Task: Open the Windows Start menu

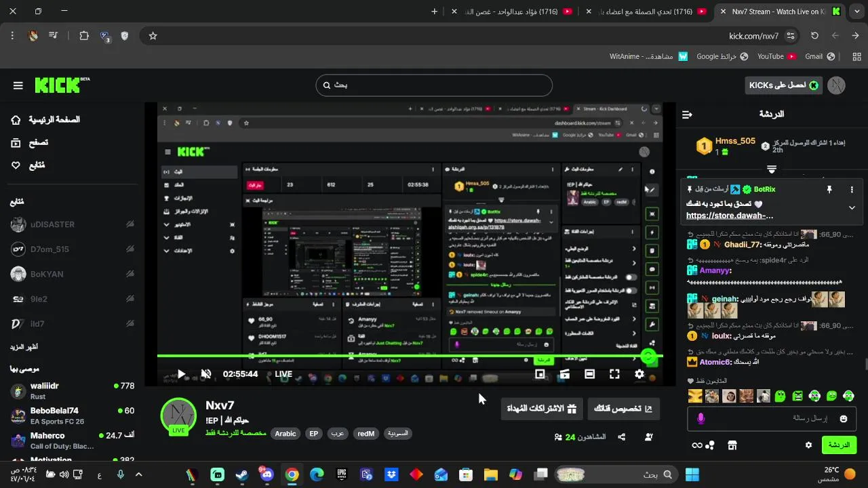Action: (x=692, y=474)
